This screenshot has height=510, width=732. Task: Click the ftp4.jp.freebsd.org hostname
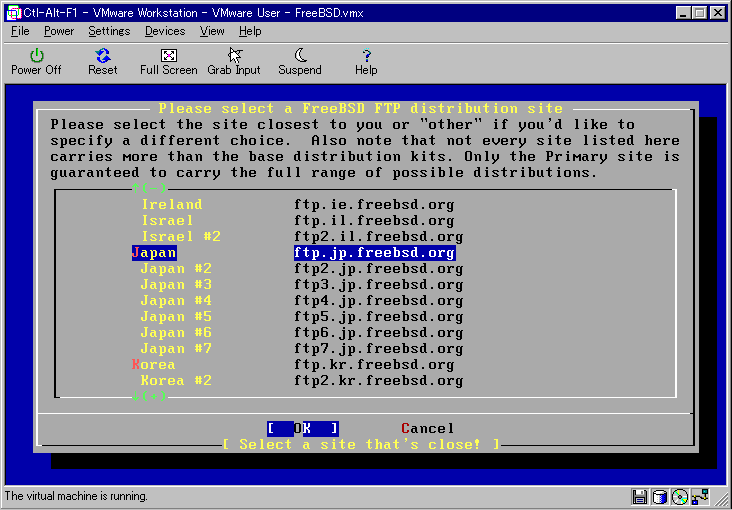click(379, 301)
